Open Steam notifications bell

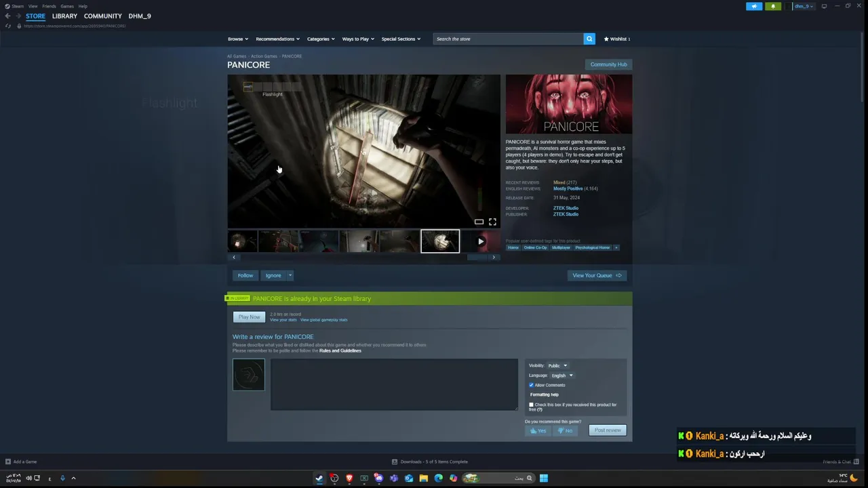(x=773, y=6)
